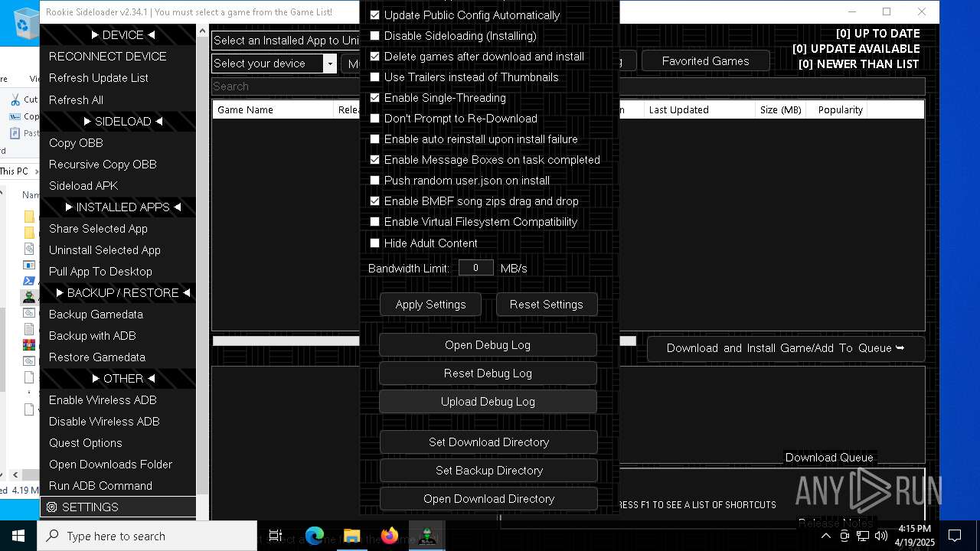This screenshot has height=551, width=980.
Task: Click Upload Debug Log button
Action: pos(488,402)
